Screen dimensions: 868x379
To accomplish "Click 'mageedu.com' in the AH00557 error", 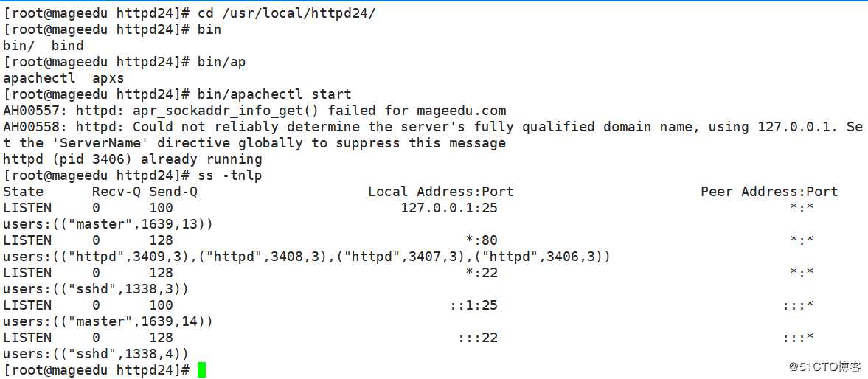I will (x=461, y=111).
